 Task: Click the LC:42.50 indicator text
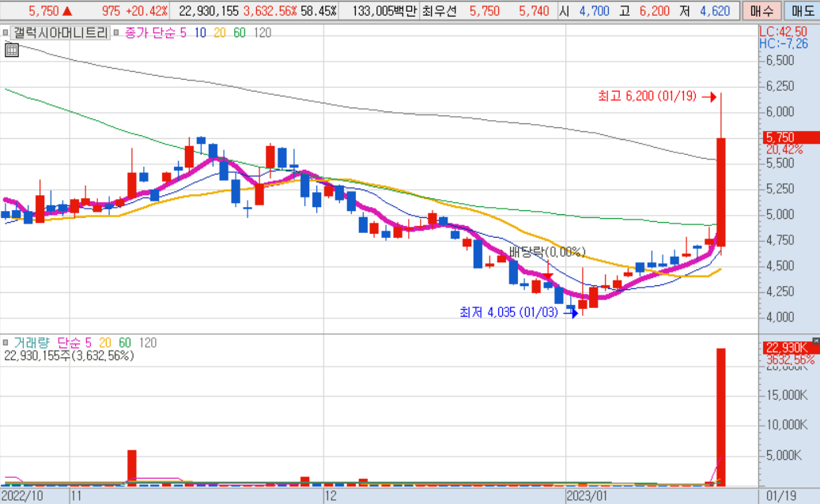[x=783, y=32]
